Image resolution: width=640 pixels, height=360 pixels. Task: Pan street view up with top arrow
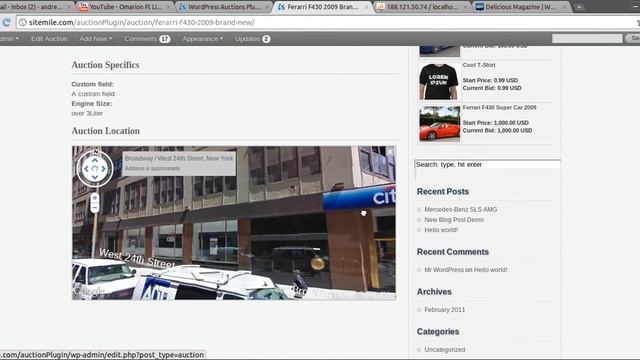tap(95, 160)
